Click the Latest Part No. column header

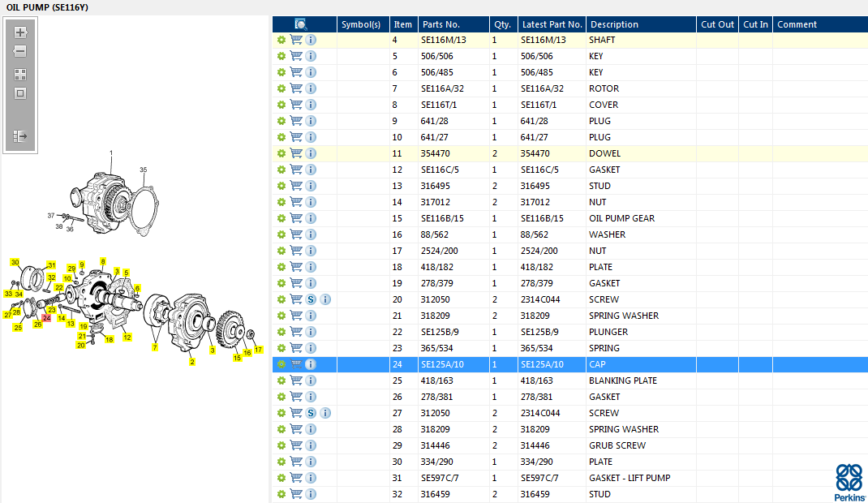click(552, 24)
